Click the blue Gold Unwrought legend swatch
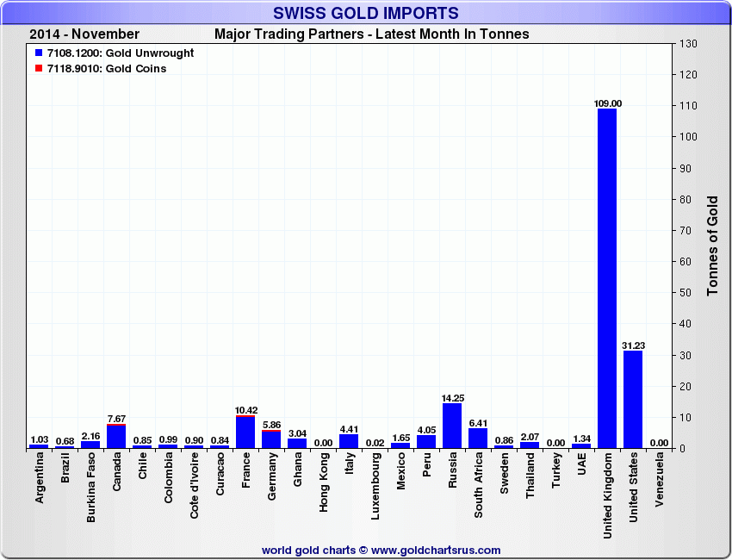The height and width of the screenshot is (560, 732). (39, 53)
